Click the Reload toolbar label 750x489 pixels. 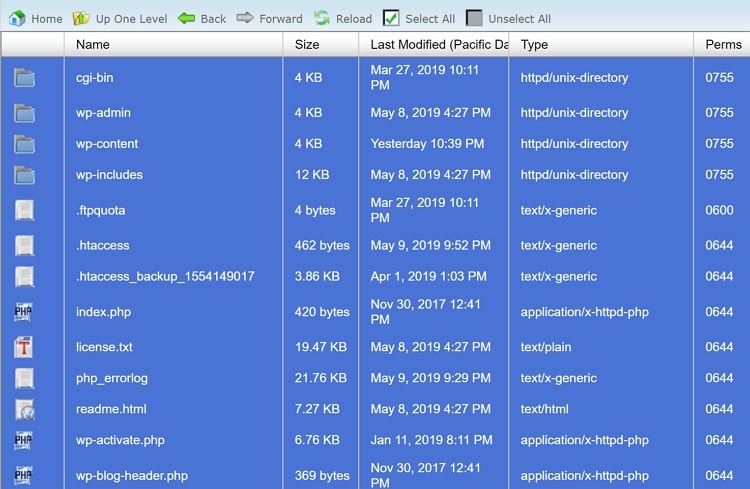(354, 19)
